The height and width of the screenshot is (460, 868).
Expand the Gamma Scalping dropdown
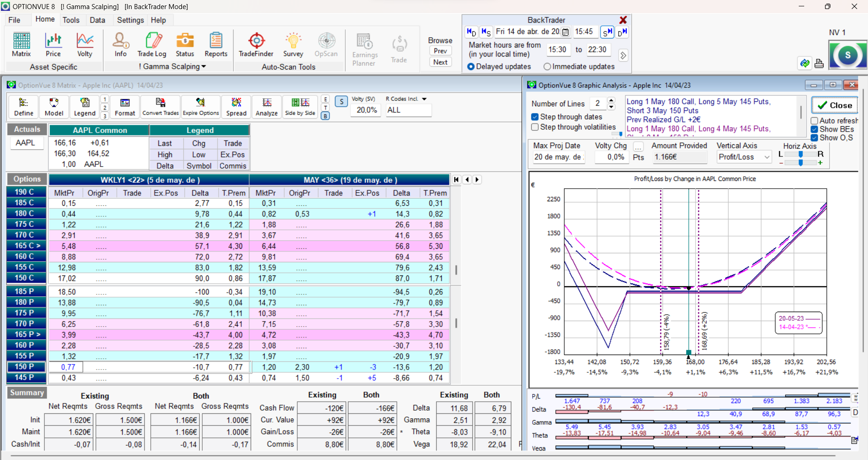(204, 66)
